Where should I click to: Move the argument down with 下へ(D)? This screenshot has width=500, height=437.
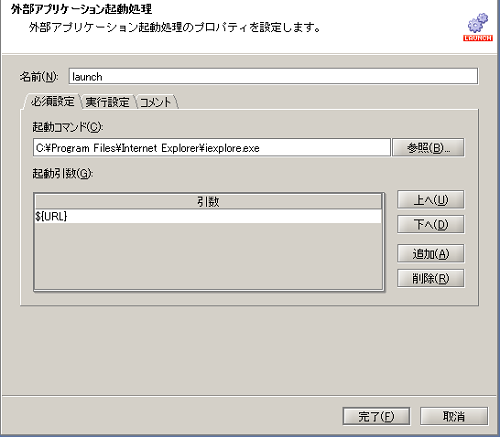[431, 224]
